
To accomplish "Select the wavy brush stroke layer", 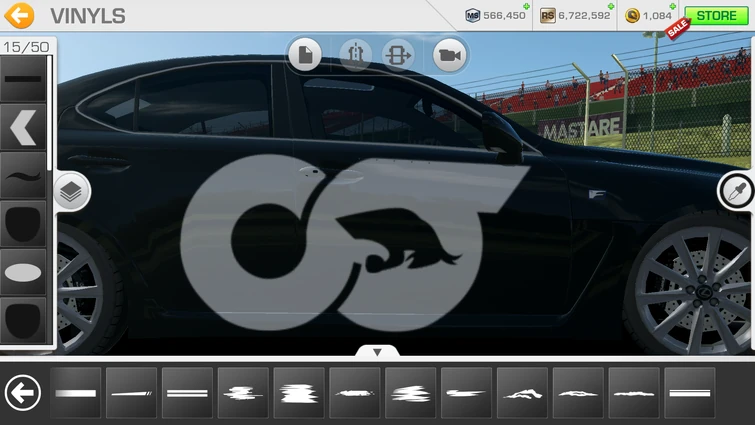I will [23, 176].
